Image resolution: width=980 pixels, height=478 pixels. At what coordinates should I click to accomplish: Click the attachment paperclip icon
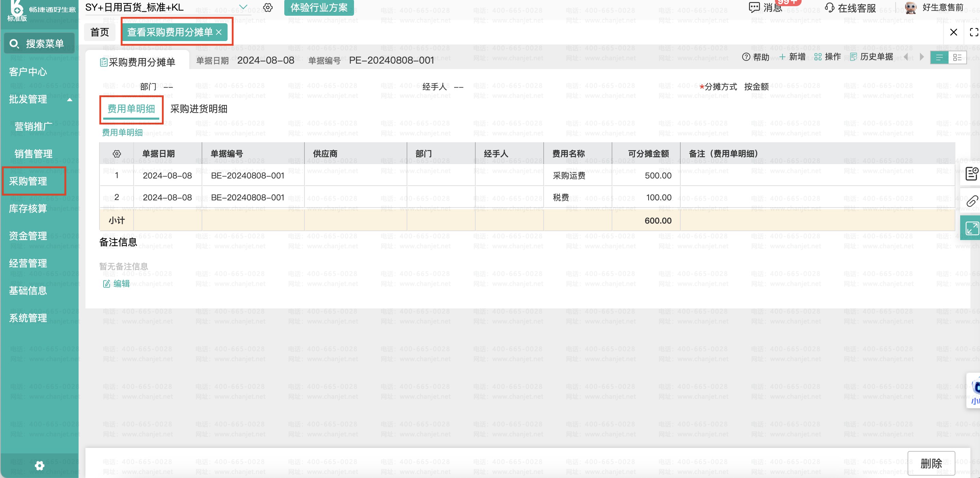point(972,201)
